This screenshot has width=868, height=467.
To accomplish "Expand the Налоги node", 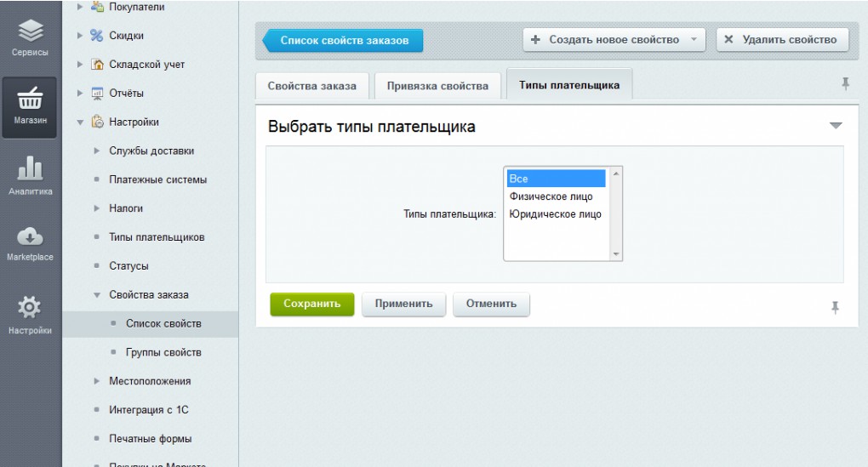I will 96,208.
